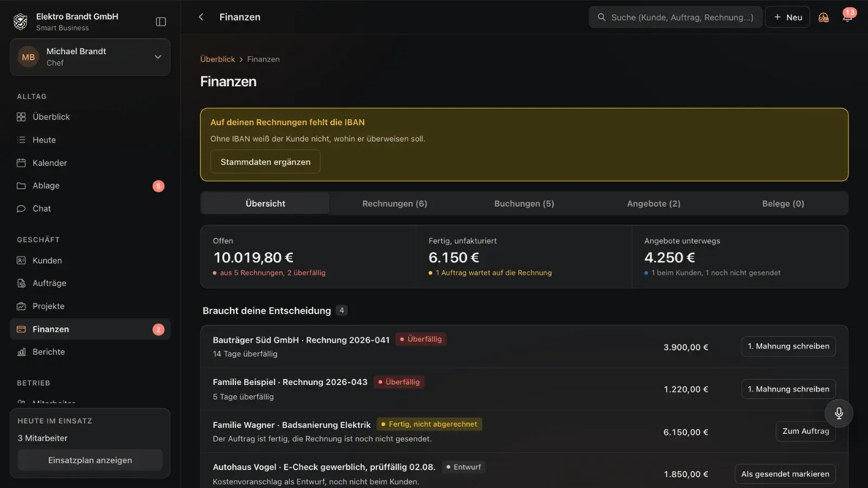Click the Fertig, nicht abgerechnet badge
The height and width of the screenshot is (488, 868).
[x=429, y=425]
